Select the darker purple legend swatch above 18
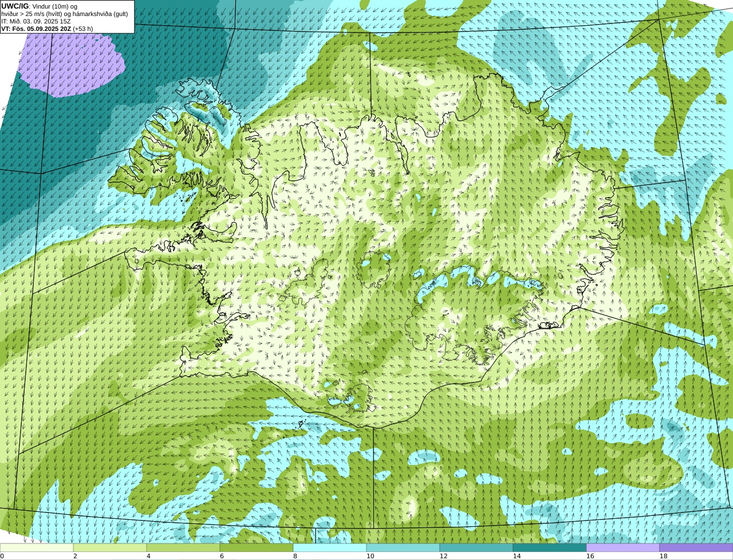 [x=696, y=547]
